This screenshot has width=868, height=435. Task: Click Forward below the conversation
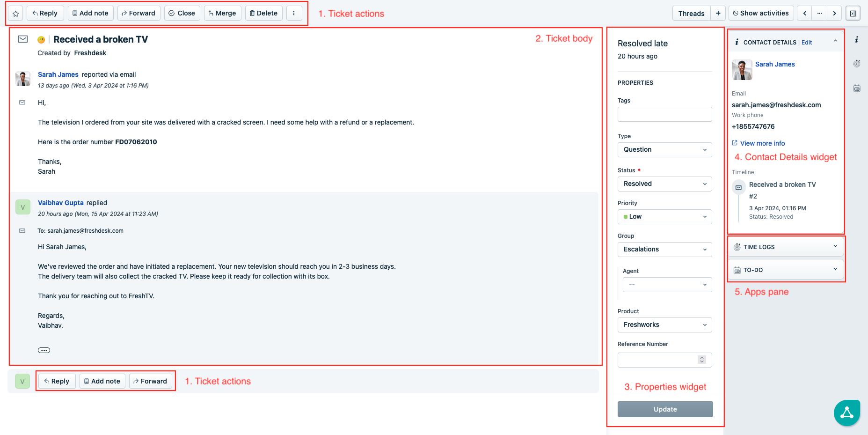point(151,381)
